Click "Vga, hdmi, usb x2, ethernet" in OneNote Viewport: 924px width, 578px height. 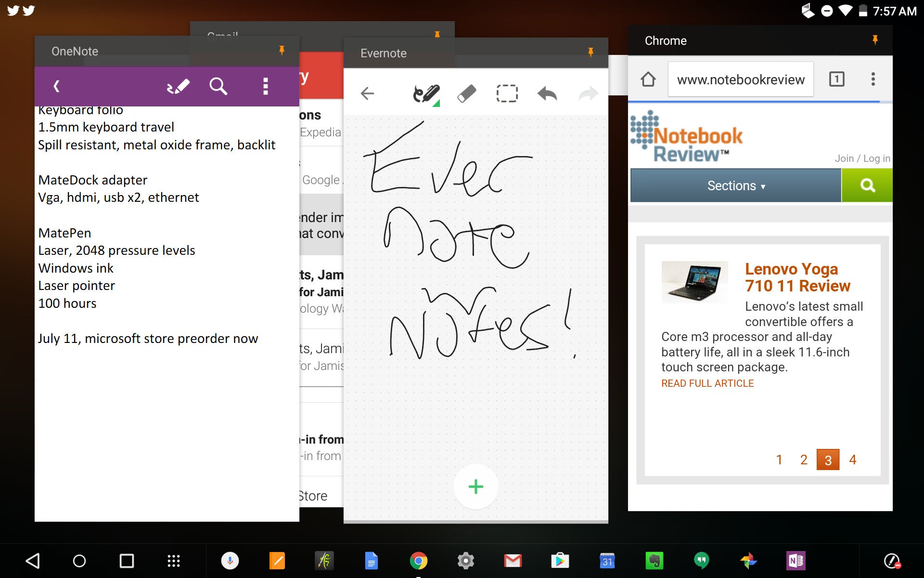(118, 197)
